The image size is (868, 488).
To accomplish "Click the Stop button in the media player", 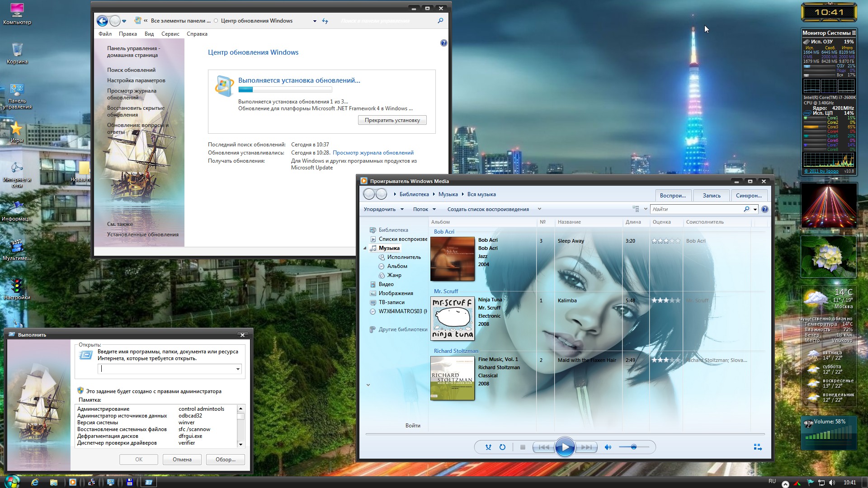I will 523,447.
